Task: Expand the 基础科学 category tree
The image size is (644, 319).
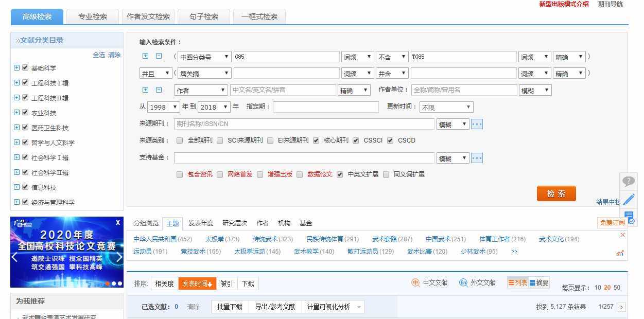Action: click(x=17, y=67)
